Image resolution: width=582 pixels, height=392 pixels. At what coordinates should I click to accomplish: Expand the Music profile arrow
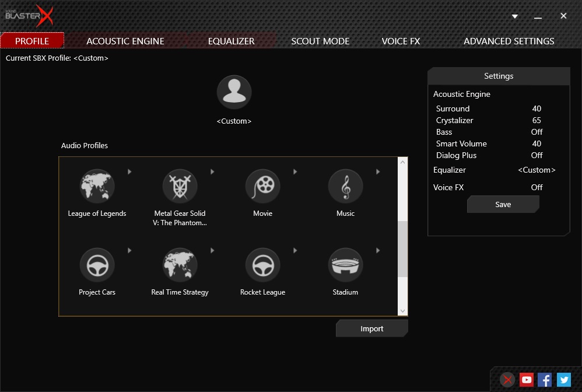[378, 172]
